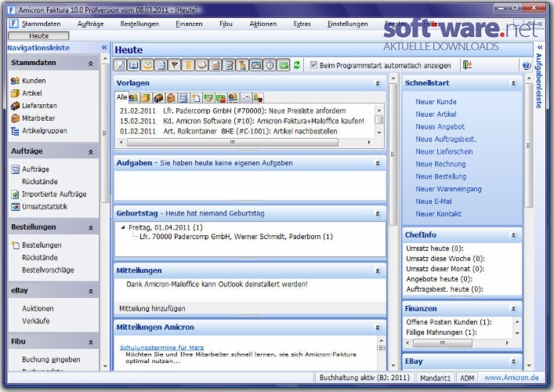Click the Finanzen horizontal scrollbar thumb
Viewport: 554px width, 392px height.
443,343
